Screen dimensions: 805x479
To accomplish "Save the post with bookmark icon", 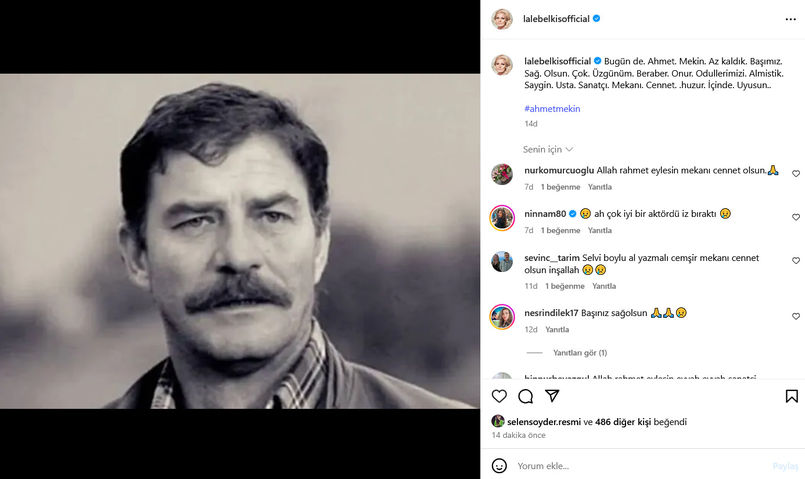I will click(x=792, y=396).
